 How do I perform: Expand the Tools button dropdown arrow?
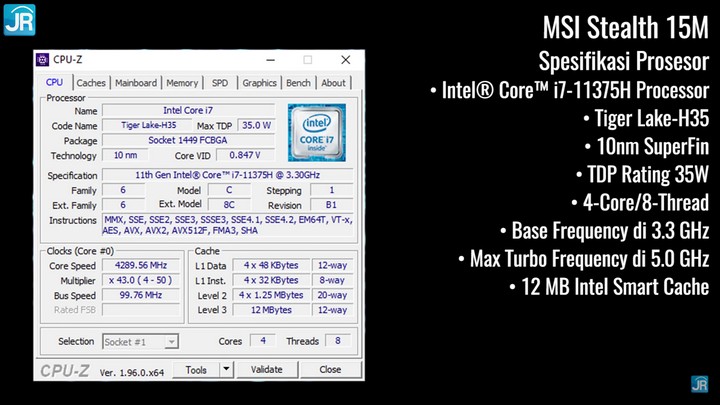[x=226, y=369]
